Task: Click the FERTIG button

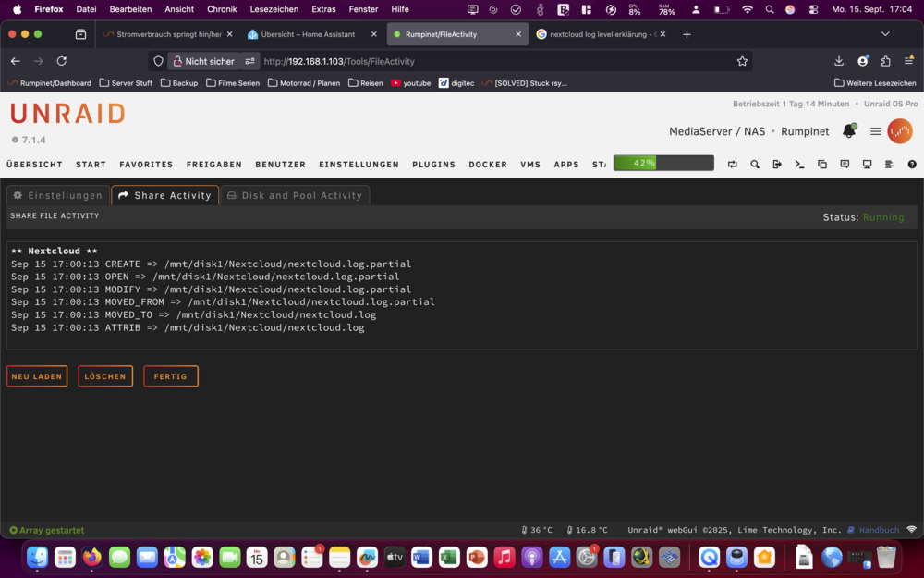Action: tap(171, 376)
